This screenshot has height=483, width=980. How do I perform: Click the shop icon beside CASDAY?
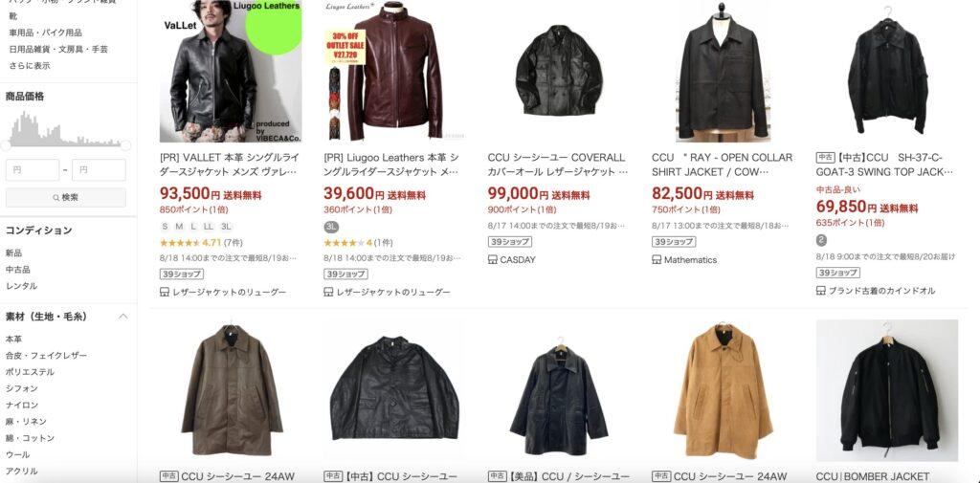(x=493, y=259)
